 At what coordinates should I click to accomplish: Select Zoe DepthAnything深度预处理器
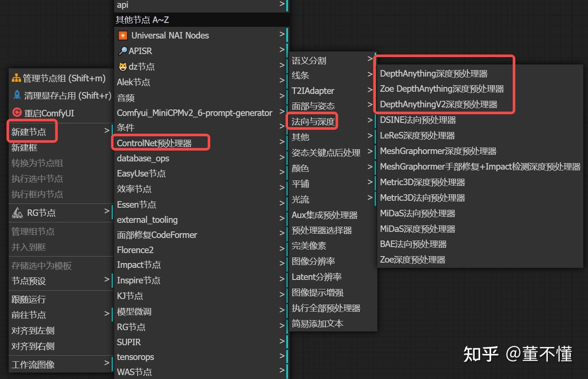tap(442, 89)
